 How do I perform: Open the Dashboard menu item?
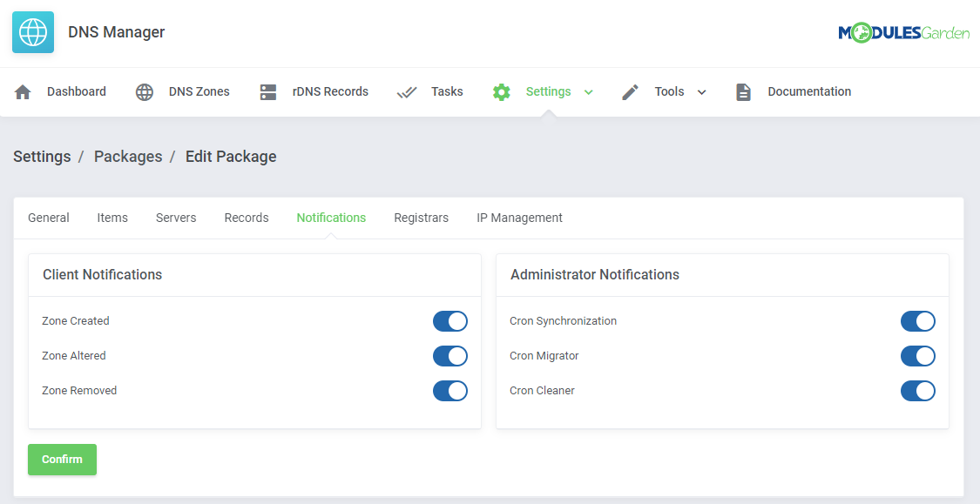[77, 91]
